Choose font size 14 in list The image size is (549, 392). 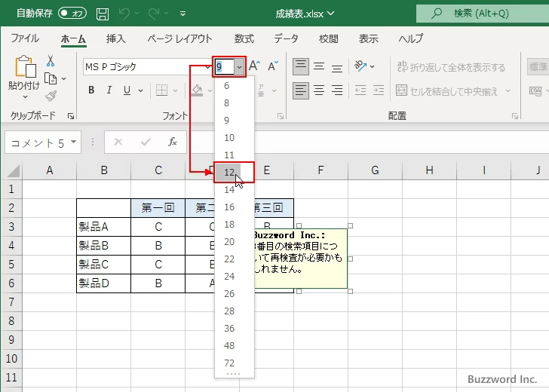click(235, 190)
